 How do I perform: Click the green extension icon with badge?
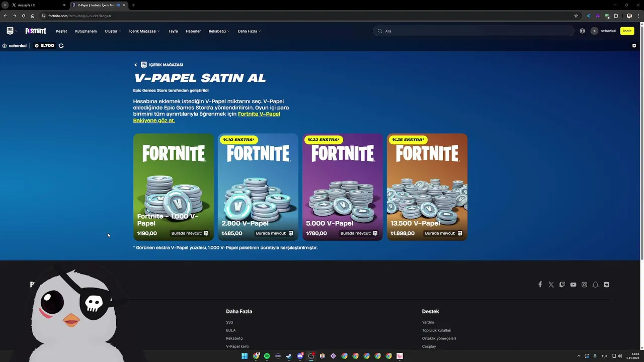click(x=607, y=16)
